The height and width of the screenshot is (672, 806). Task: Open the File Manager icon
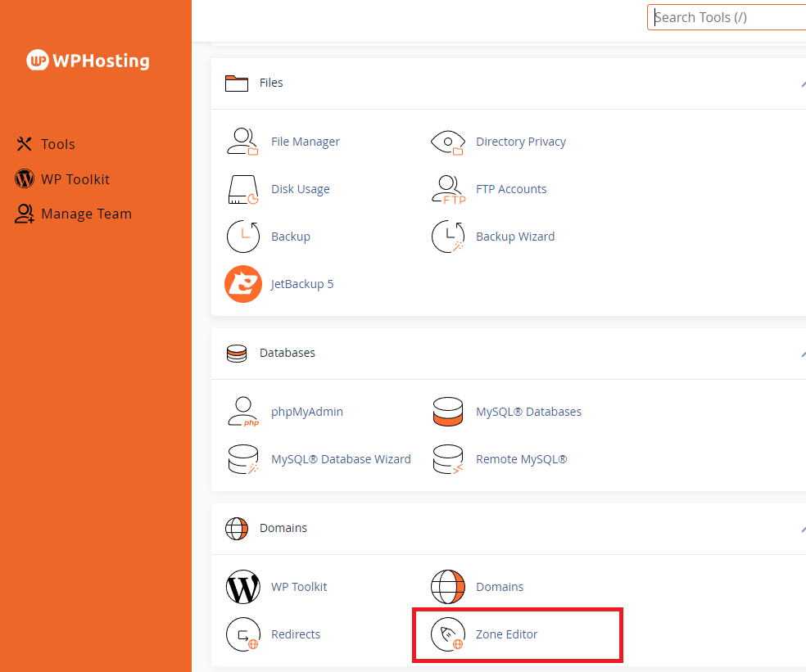click(x=242, y=142)
